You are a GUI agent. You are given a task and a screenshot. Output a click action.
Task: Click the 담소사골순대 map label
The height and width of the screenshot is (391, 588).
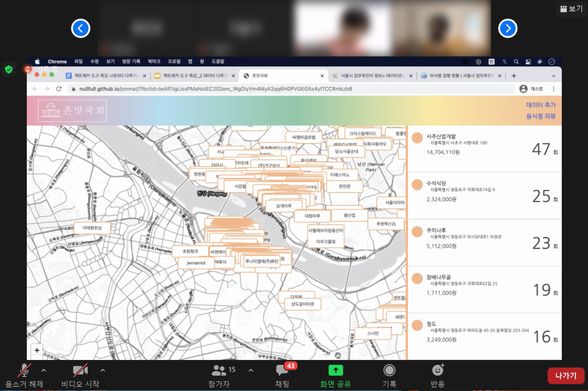(346, 152)
